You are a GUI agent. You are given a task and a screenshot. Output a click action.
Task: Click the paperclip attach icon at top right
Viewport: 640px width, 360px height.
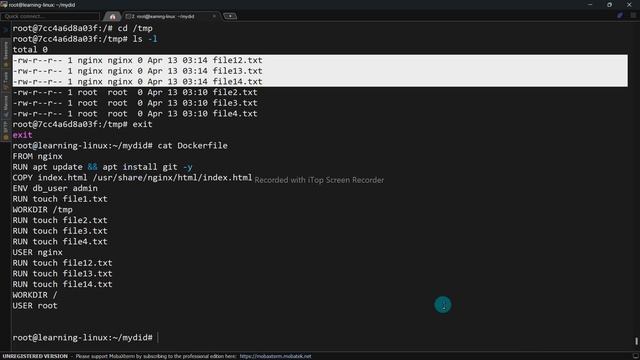tap(620, 16)
